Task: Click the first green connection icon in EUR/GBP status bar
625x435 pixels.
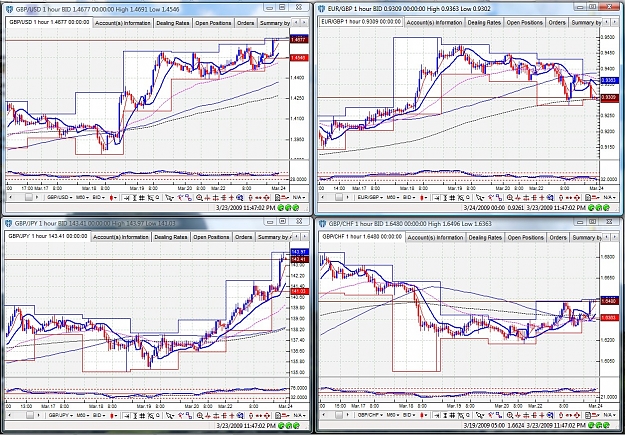Action: 591,208
